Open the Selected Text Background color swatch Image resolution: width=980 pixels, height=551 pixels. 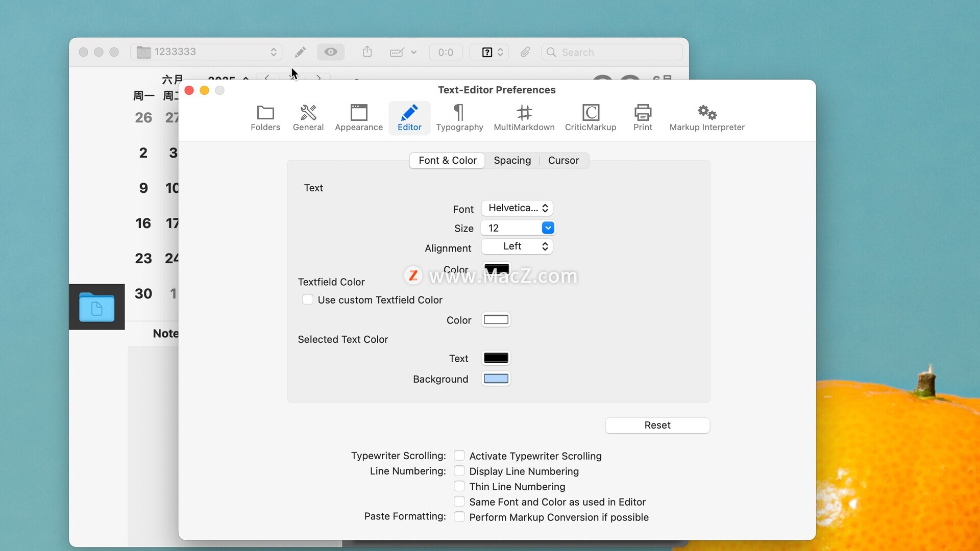coord(496,379)
